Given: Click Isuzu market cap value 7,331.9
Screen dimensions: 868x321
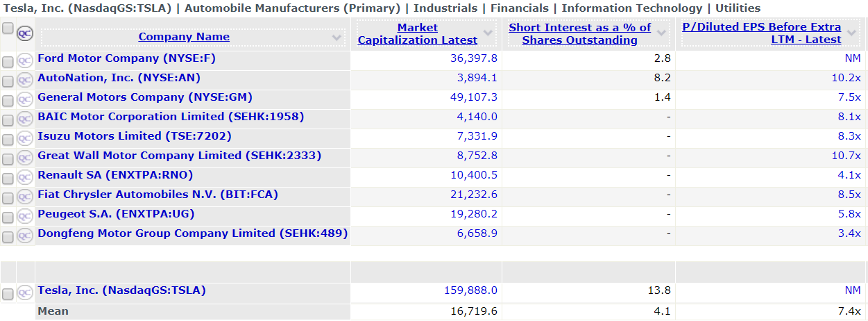Looking at the screenshot, I should (477, 136).
